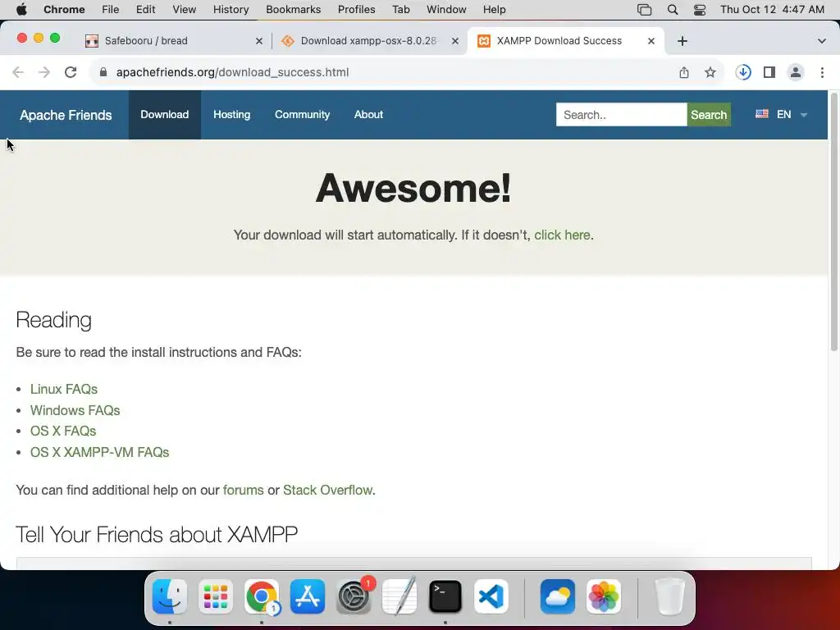Click the date and time clock
The width and height of the screenshot is (840, 630).
[772, 10]
